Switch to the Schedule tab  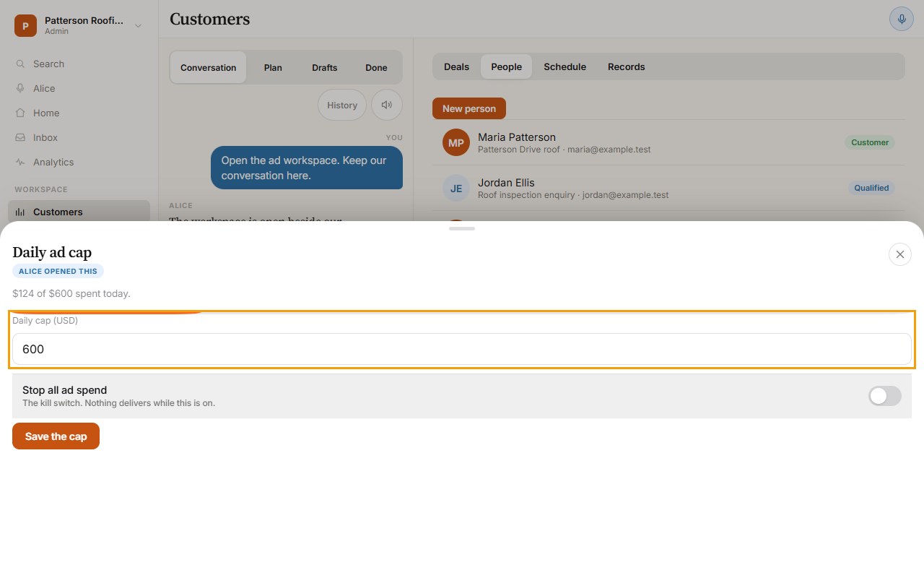565,66
